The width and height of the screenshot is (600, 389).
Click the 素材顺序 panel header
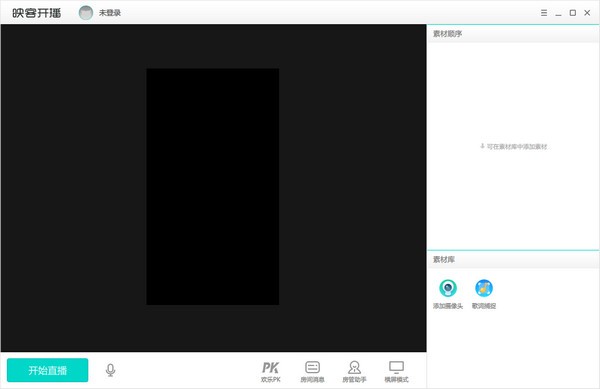coord(513,34)
